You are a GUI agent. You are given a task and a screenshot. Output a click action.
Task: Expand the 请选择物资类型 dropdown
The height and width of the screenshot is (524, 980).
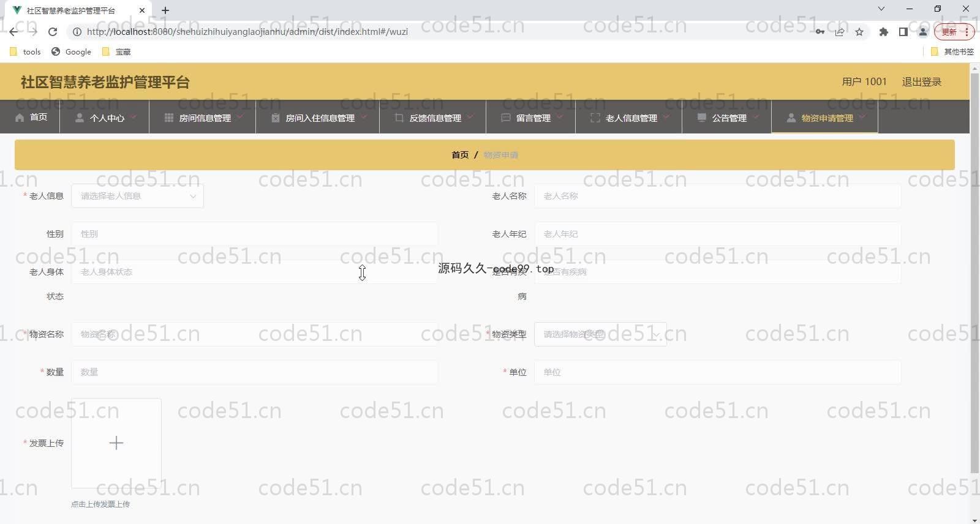click(x=600, y=334)
